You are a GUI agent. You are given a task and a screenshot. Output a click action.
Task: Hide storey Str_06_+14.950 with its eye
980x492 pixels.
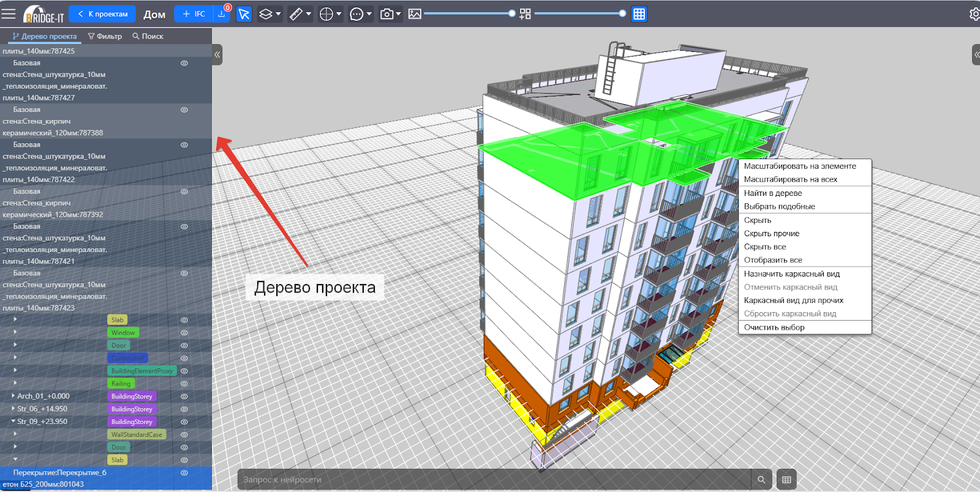click(184, 409)
